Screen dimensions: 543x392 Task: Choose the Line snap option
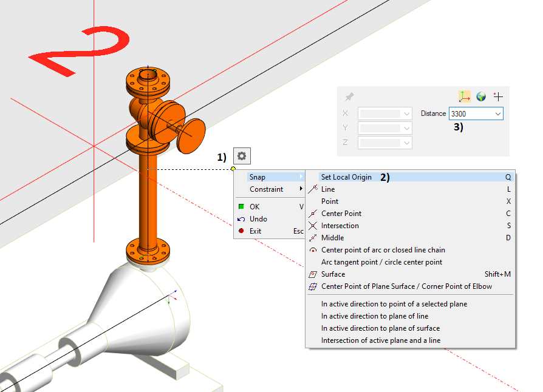click(x=328, y=189)
